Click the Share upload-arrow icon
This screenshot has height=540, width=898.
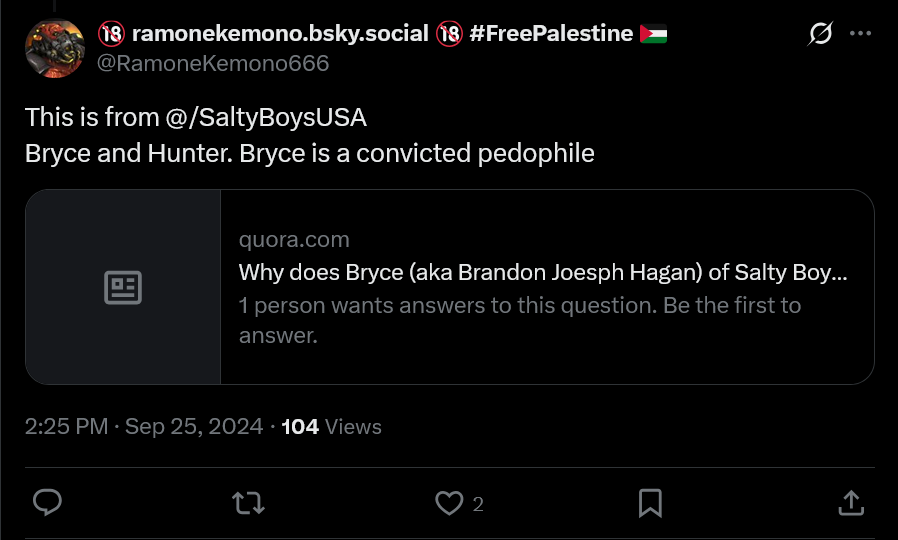point(851,503)
